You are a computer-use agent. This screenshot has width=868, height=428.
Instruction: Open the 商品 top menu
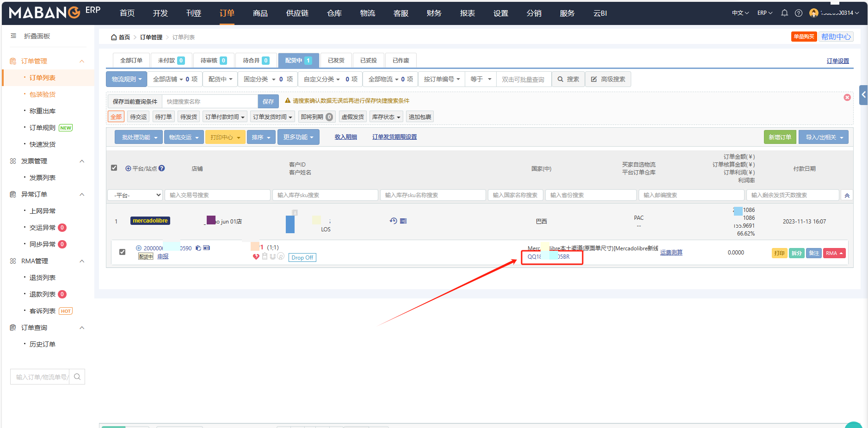(x=260, y=13)
